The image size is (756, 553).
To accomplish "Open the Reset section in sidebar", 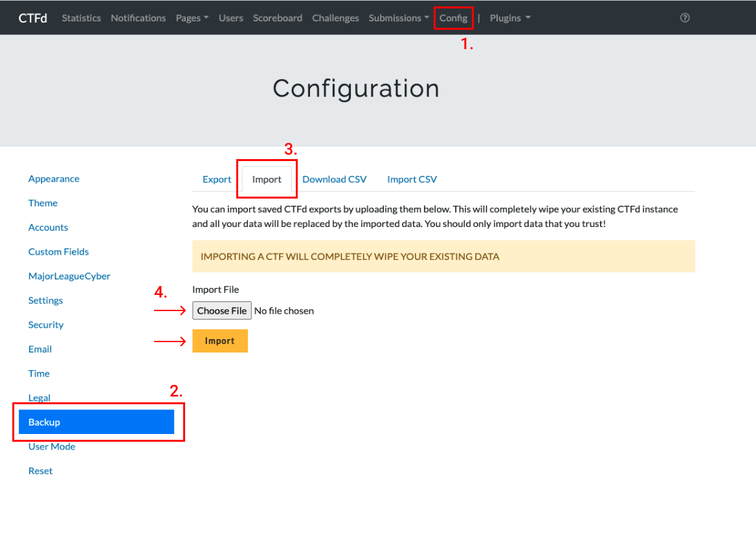I will [40, 471].
